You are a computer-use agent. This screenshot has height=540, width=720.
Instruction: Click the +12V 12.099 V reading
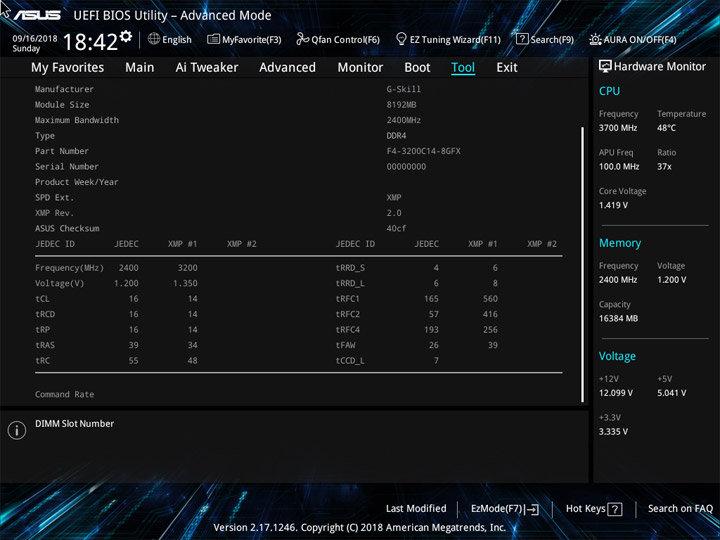point(615,393)
